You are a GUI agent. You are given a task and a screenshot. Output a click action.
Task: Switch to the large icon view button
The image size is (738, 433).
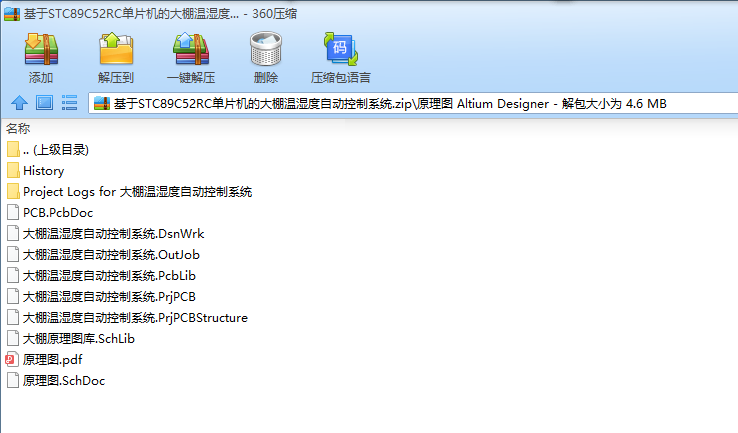[45, 103]
